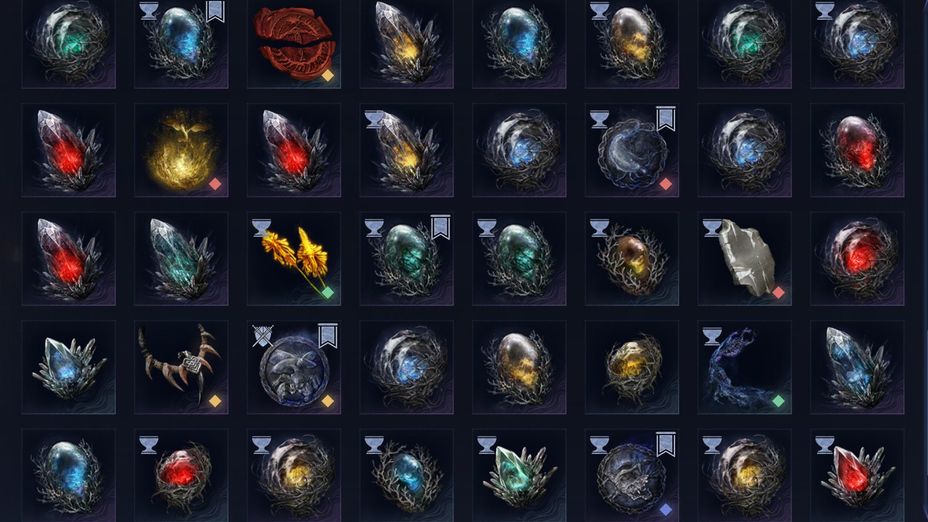Select the red swirling orb relic
Screen dimensions: 928x522
[857, 259]
